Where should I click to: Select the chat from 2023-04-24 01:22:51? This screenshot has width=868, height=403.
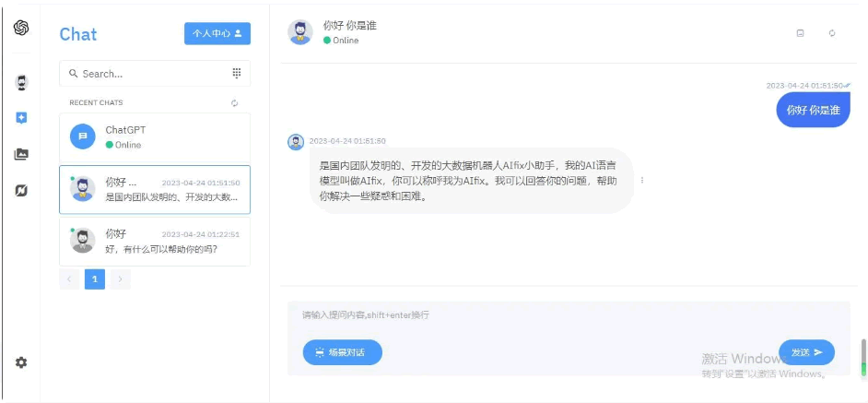coord(155,241)
